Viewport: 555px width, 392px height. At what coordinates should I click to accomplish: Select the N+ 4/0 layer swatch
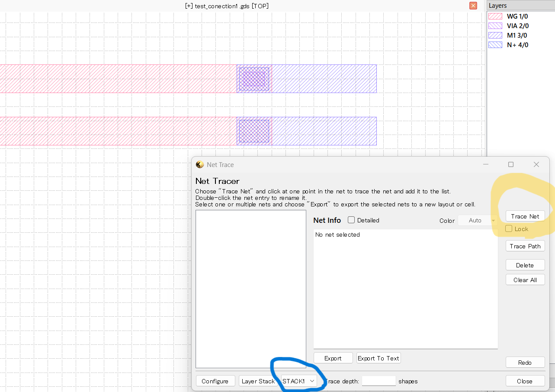pyautogui.click(x=495, y=45)
